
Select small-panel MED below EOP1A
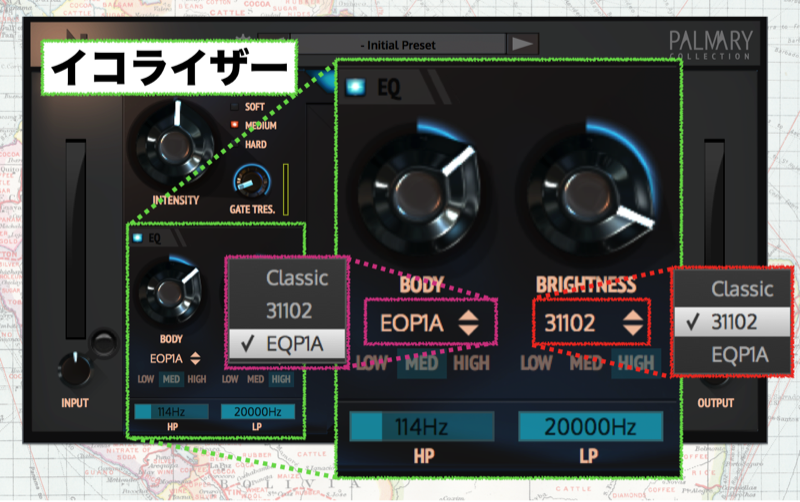[x=171, y=379]
